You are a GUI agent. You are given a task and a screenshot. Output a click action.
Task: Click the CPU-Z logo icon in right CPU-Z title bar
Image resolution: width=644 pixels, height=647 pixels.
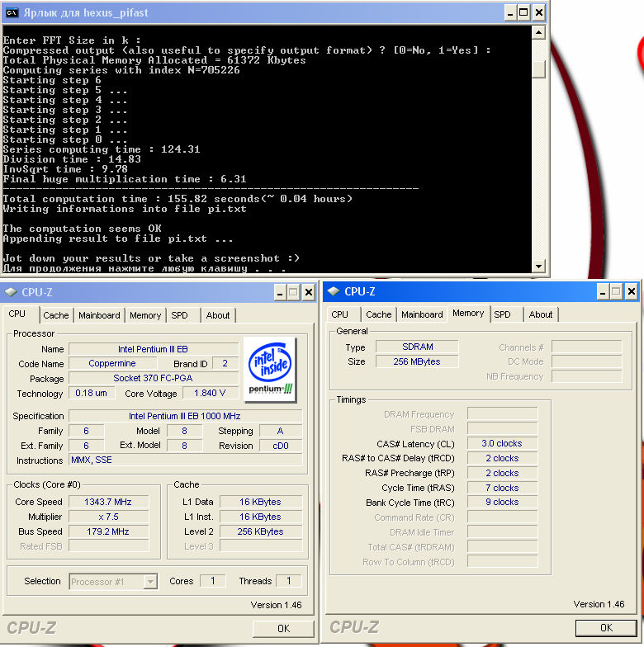[334, 291]
